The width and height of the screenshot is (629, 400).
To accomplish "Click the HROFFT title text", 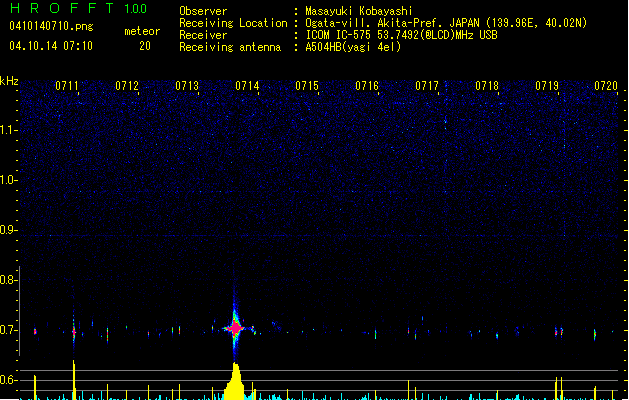I will pos(55,9).
